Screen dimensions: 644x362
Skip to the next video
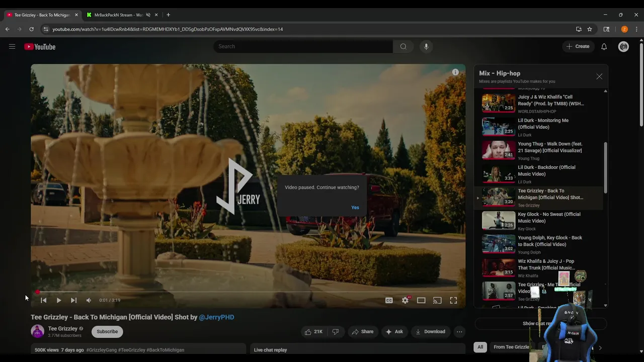[73, 300]
